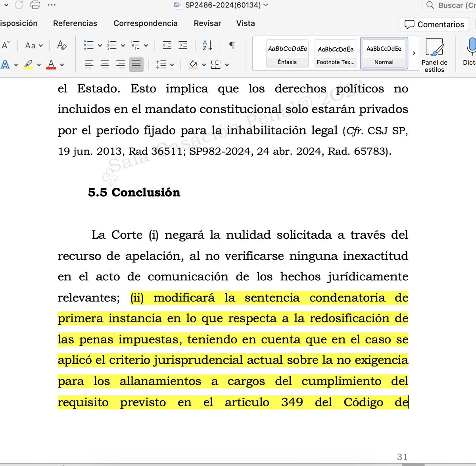Click the Print icon in title bar
The height and width of the screenshot is (466, 476).
click(35, 5)
